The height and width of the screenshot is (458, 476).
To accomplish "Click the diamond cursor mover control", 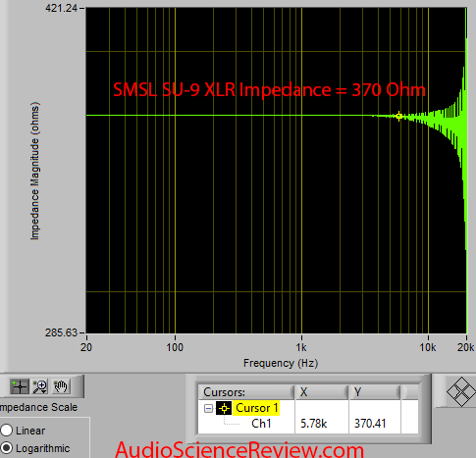I will pyautogui.click(x=461, y=391).
